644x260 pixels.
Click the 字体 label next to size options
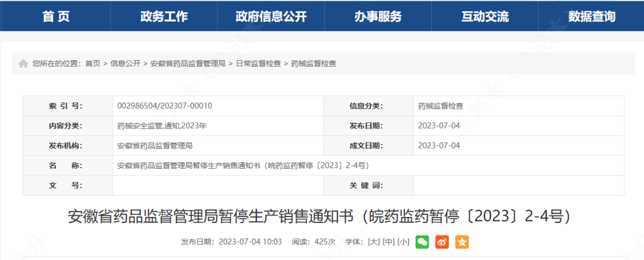(353, 242)
